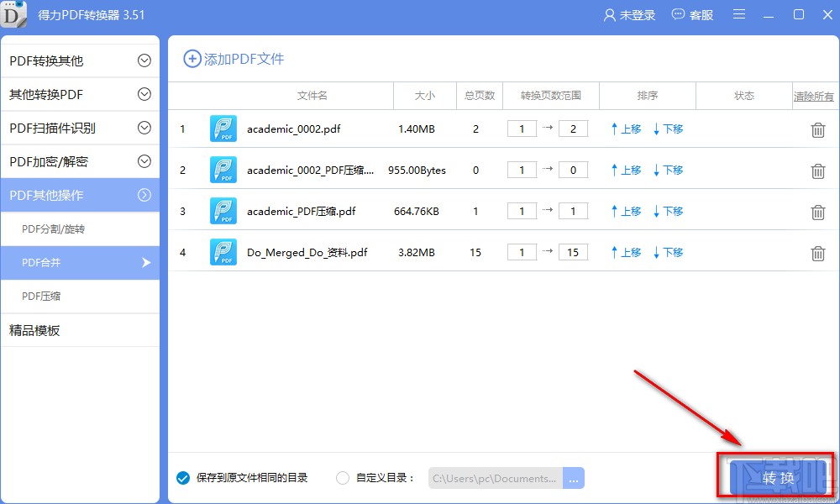
Task: Expand the PDF加密/解密 section
Action: [81, 161]
